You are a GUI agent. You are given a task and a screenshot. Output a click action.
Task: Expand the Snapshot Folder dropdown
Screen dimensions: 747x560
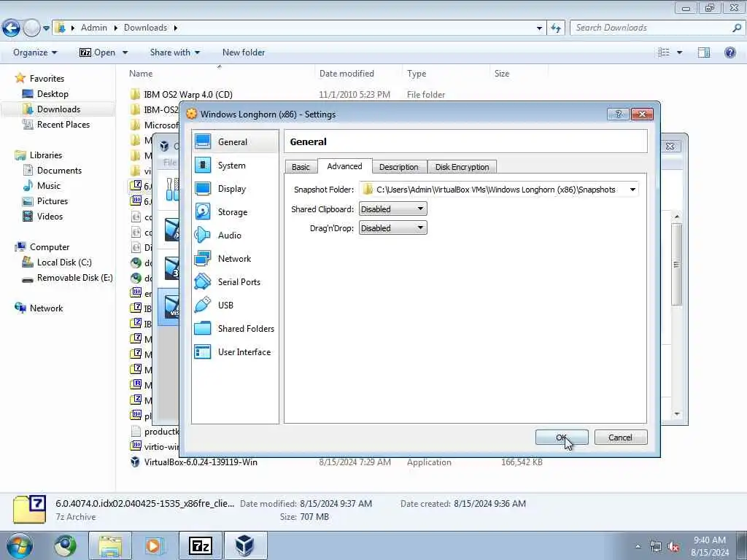click(632, 190)
